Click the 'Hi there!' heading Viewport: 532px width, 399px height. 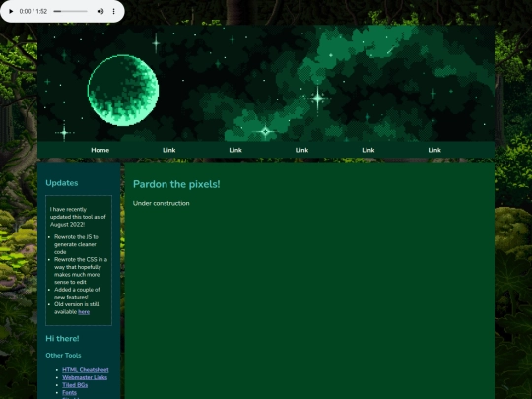click(62, 338)
